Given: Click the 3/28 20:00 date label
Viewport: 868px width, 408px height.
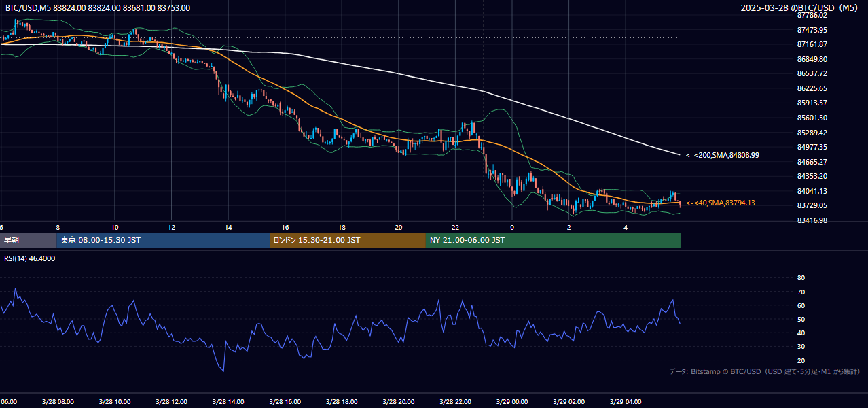Looking at the screenshot, I should point(399,402).
